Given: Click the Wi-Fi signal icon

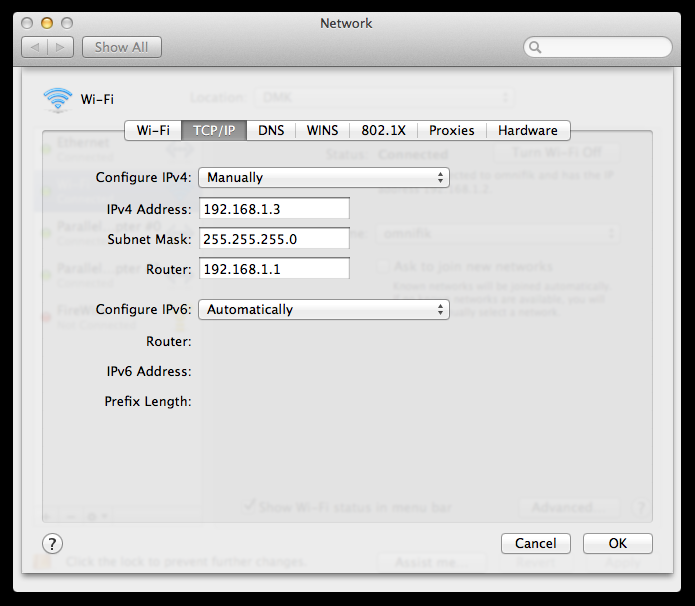Looking at the screenshot, I should click(x=58, y=98).
